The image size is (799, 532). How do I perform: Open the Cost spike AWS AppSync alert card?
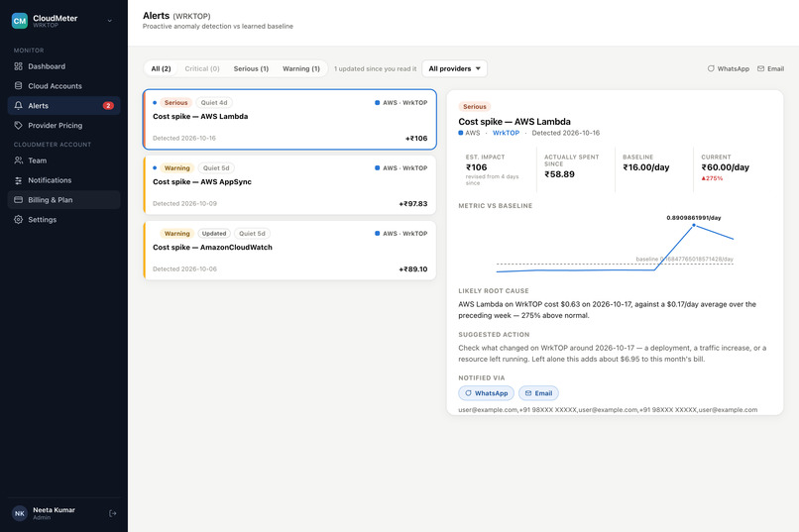[289, 185]
